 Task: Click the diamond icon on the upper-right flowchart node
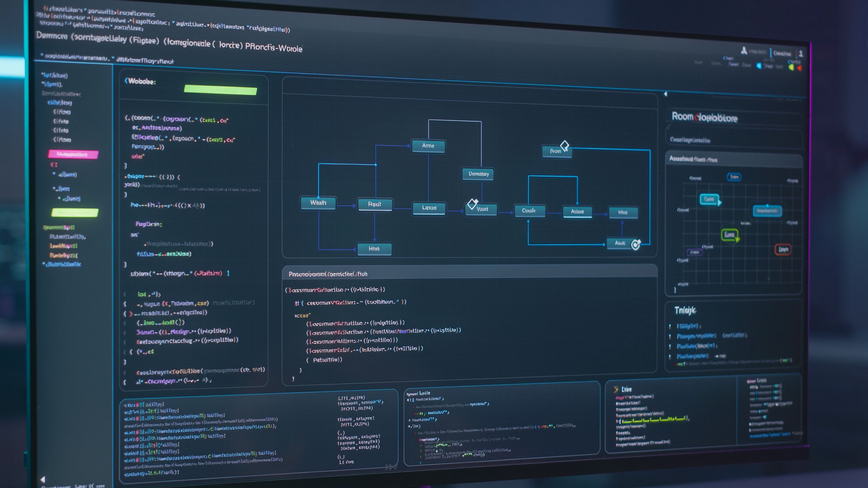tap(565, 146)
